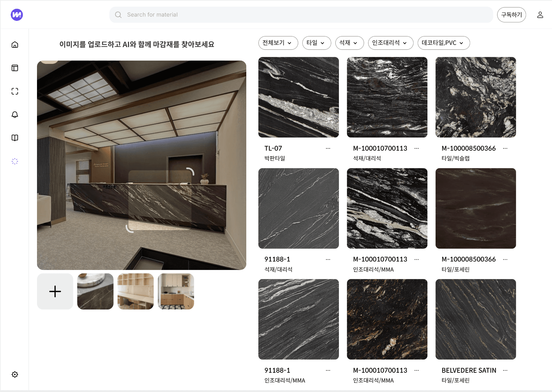Open BELVEDERE SATIN material image
This screenshot has width=552, height=392.
coord(475,319)
